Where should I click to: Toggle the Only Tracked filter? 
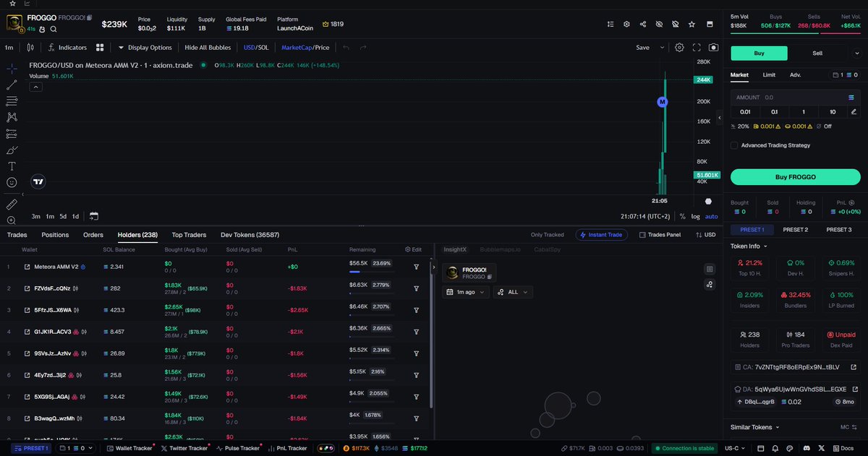(547, 235)
